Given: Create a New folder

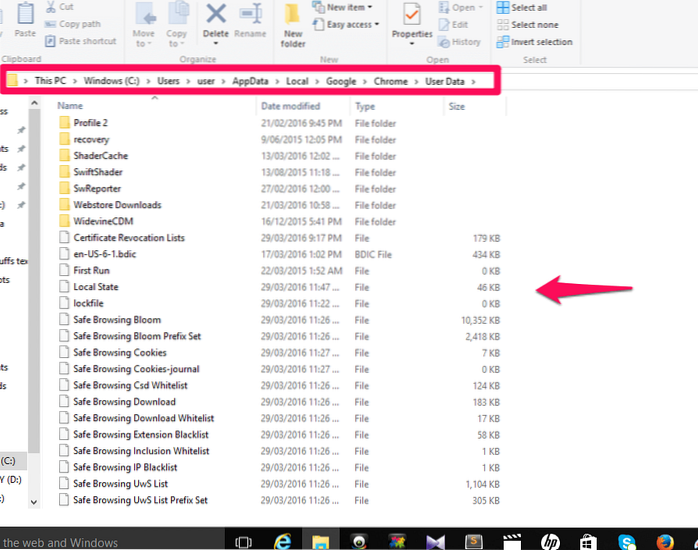Looking at the screenshot, I should tap(292, 25).
